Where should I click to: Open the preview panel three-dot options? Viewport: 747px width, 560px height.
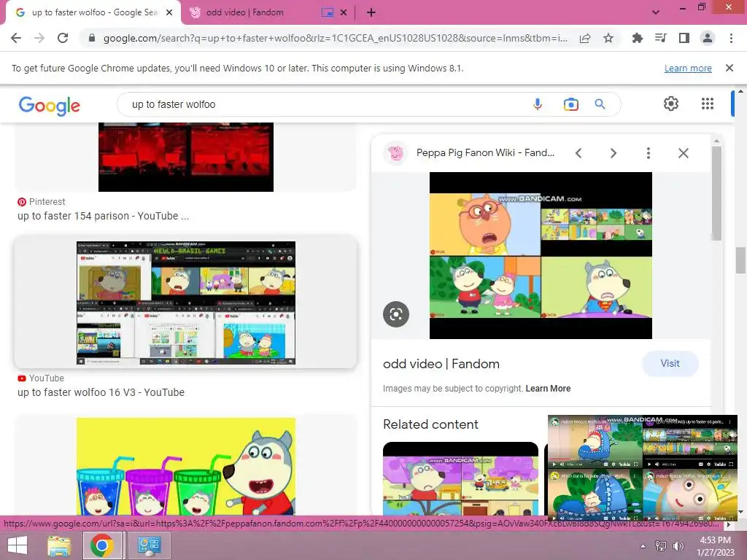click(649, 153)
